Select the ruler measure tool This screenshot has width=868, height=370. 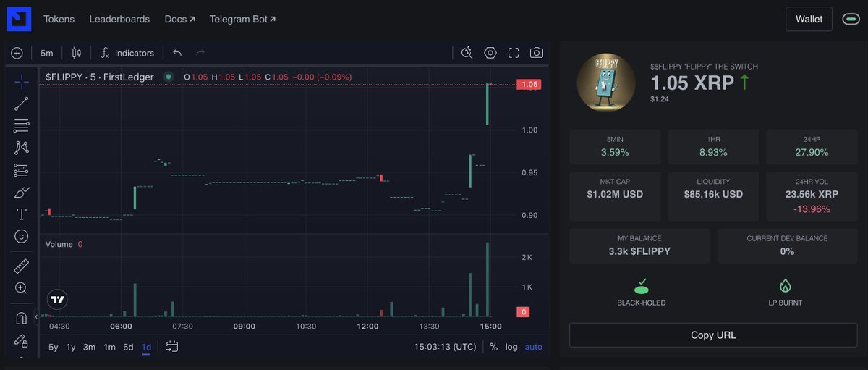tap(22, 266)
